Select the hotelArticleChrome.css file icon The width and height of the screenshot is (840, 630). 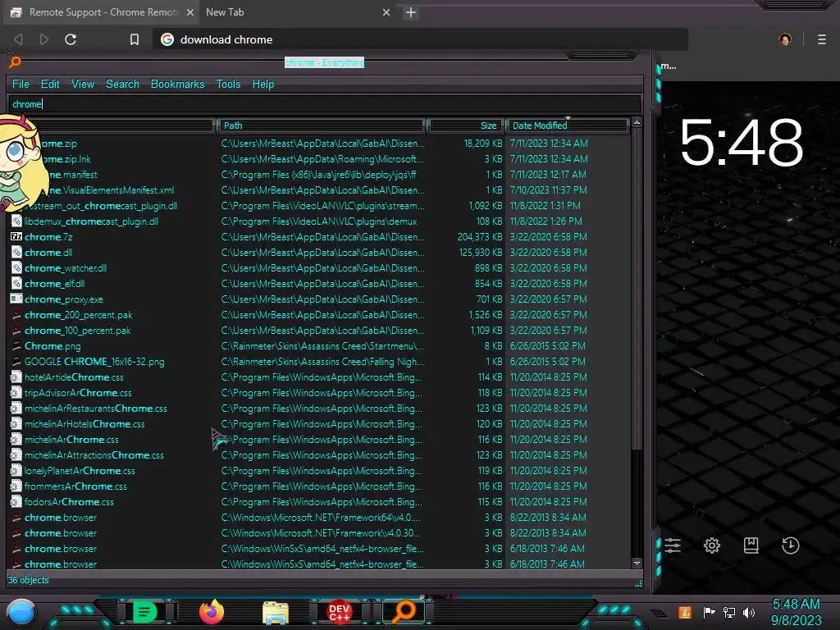[16, 377]
